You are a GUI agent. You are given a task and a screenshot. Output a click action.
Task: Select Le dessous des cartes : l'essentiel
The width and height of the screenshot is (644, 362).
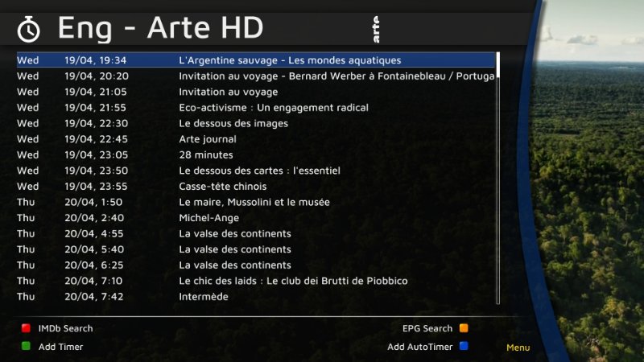(x=256, y=171)
